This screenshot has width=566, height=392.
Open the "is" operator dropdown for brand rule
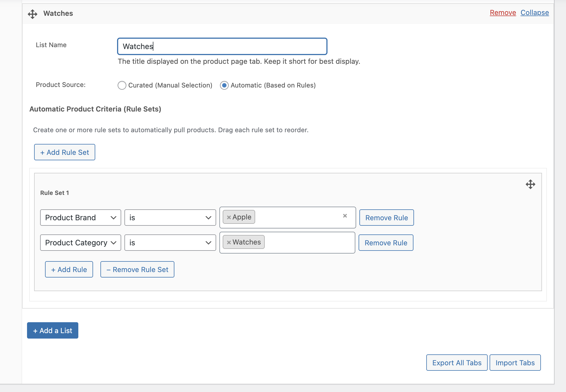tap(170, 218)
